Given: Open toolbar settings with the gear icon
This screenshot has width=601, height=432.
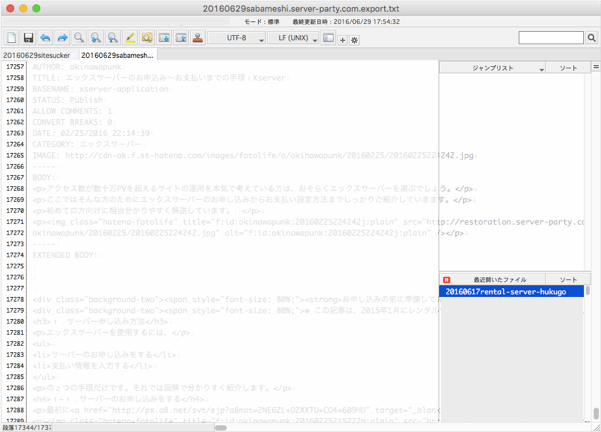Looking at the screenshot, I should pos(355,40).
